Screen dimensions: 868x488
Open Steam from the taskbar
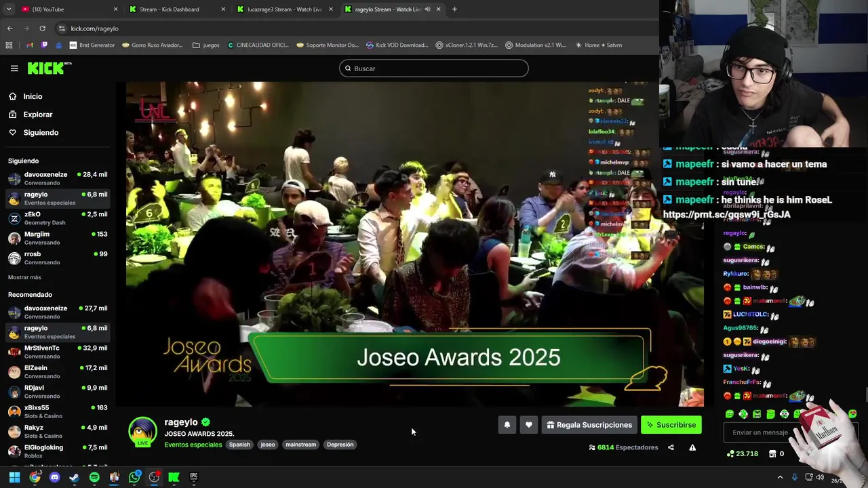[x=75, y=477]
